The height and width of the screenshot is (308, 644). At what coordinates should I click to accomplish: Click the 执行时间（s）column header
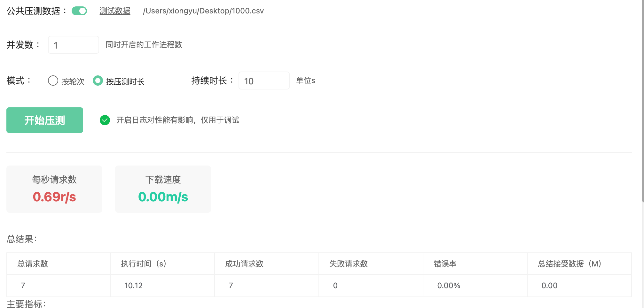pyautogui.click(x=162, y=264)
